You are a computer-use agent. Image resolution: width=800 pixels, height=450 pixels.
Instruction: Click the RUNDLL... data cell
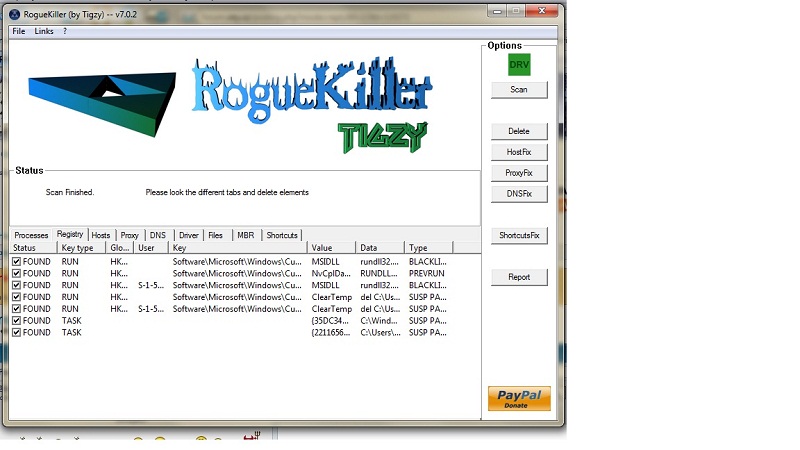click(379, 273)
